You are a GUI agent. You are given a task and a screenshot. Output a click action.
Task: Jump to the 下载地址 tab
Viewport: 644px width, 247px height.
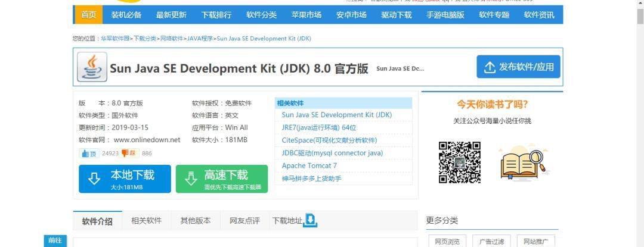pos(287,220)
